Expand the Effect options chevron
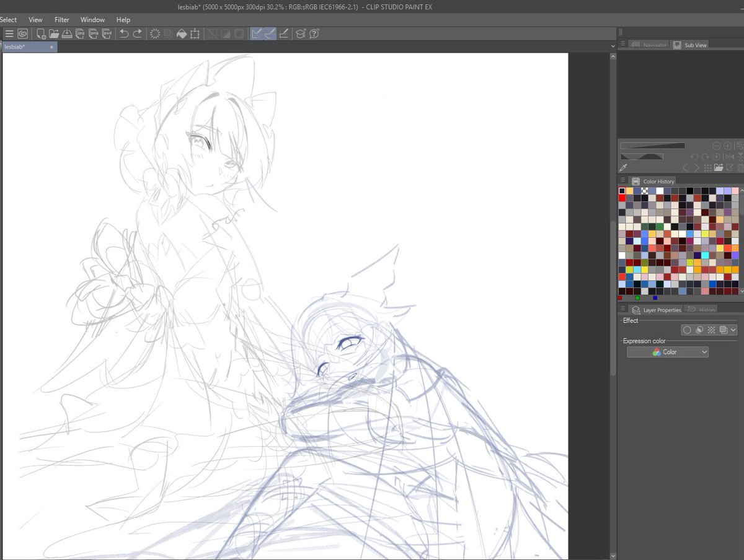This screenshot has height=560, width=744. pos(733,330)
